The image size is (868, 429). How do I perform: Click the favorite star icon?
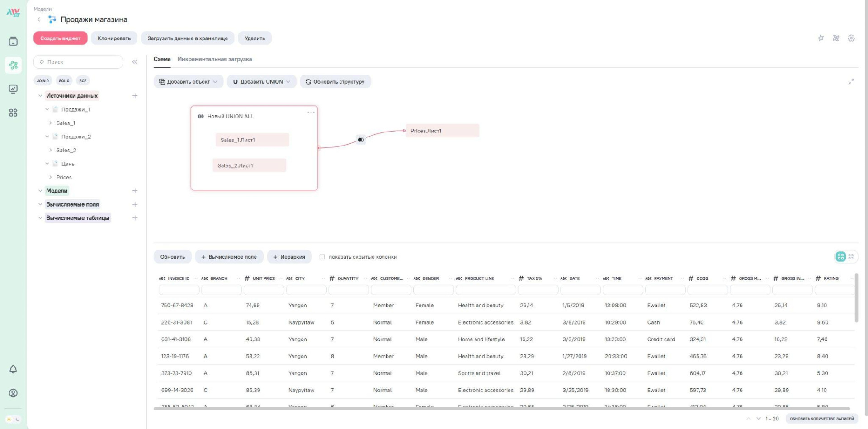click(821, 38)
